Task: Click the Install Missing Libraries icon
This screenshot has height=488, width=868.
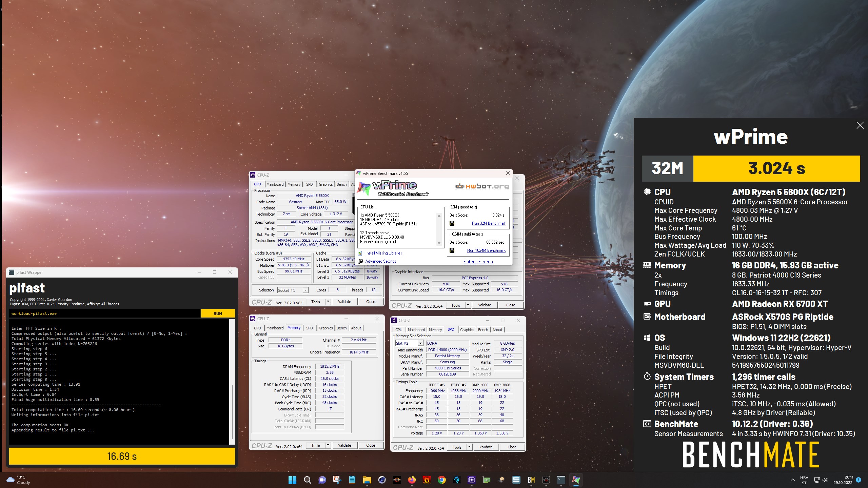Action: coord(360,253)
